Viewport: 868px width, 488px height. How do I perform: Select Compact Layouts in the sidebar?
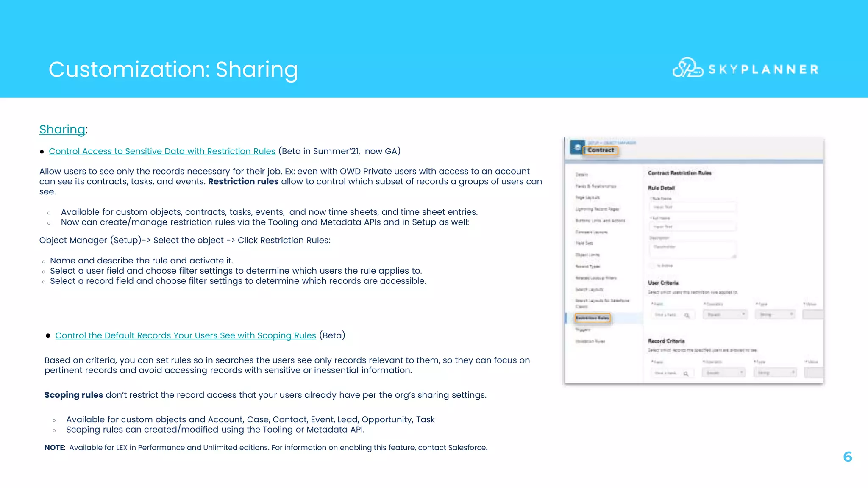coord(591,232)
